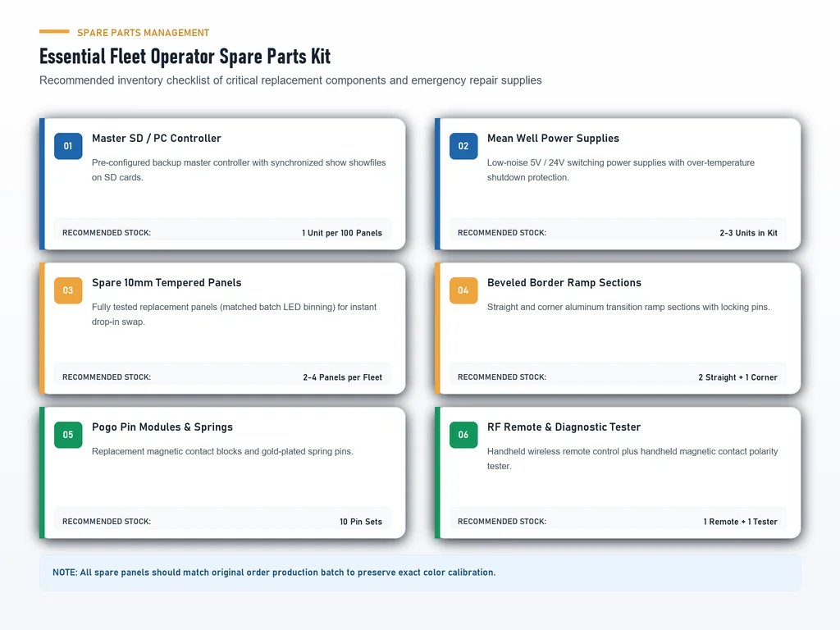Select the Beveled Border Ramp Sections title
Image resolution: width=840 pixels, height=630 pixels.
pyautogui.click(x=564, y=282)
